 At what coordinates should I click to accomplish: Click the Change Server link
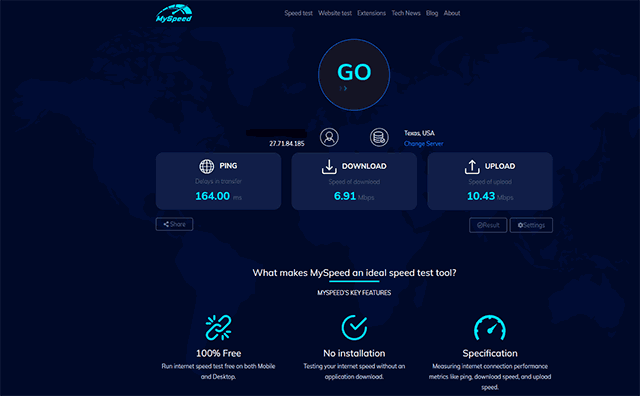tap(423, 144)
